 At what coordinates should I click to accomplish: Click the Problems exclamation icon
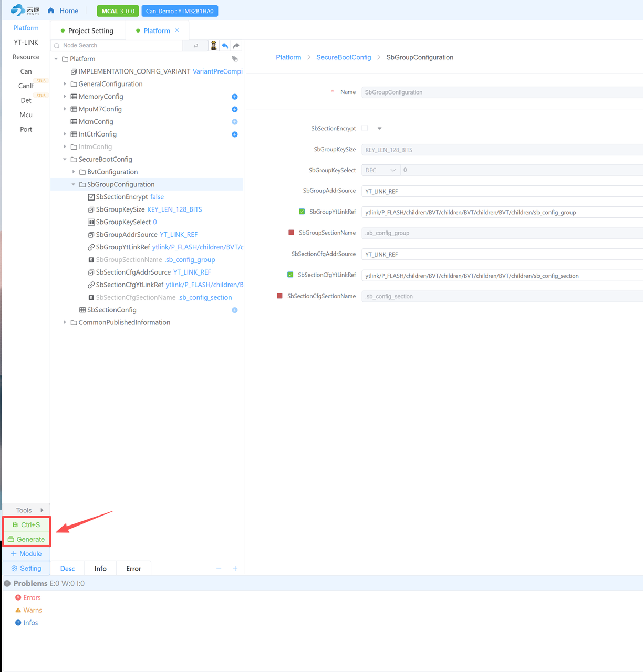(x=7, y=583)
